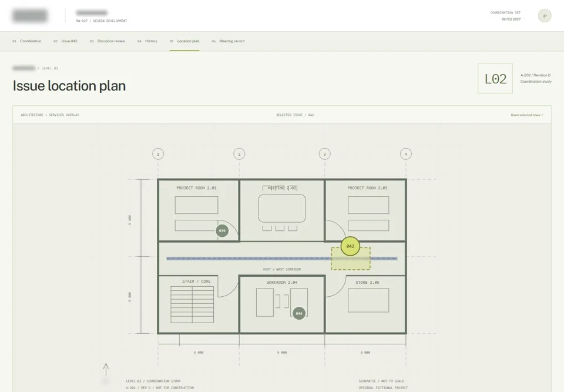Select issue marker 039
This screenshot has width=564, height=392.
point(222,231)
